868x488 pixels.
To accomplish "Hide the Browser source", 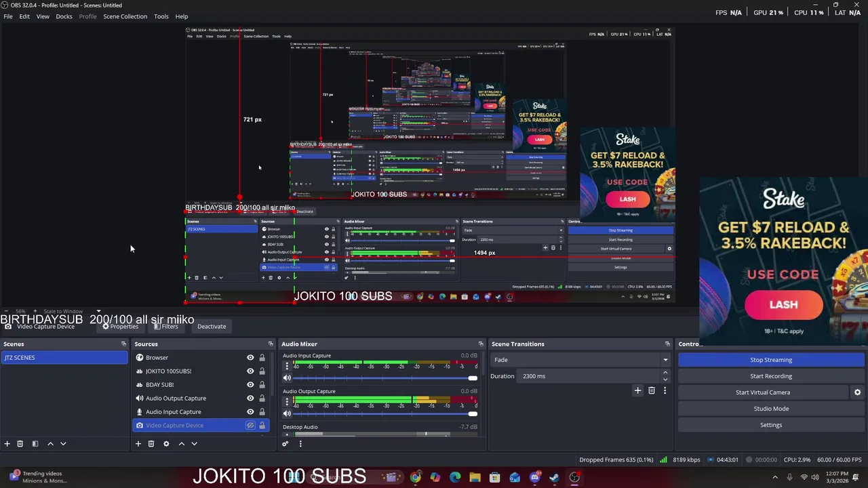I will 250,358.
